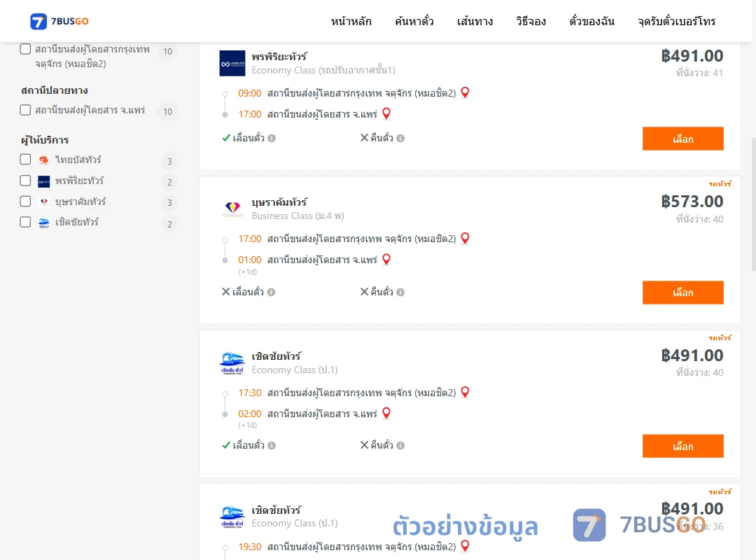Click the เชิดชัยทัวร์ logo icon in the filter list
Viewport: 756px width, 560px height.
click(x=44, y=223)
